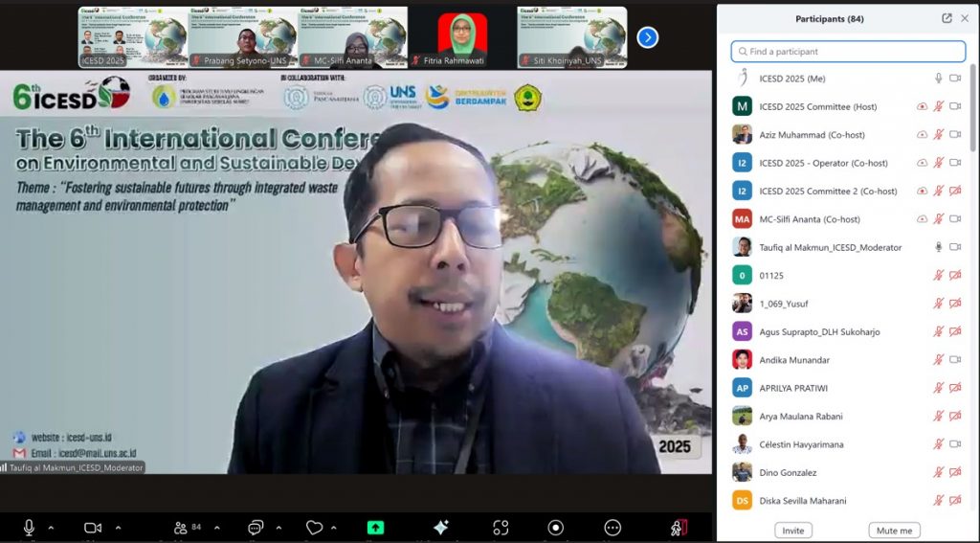
Task: Click the green Share Screen icon
Action: click(375, 528)
